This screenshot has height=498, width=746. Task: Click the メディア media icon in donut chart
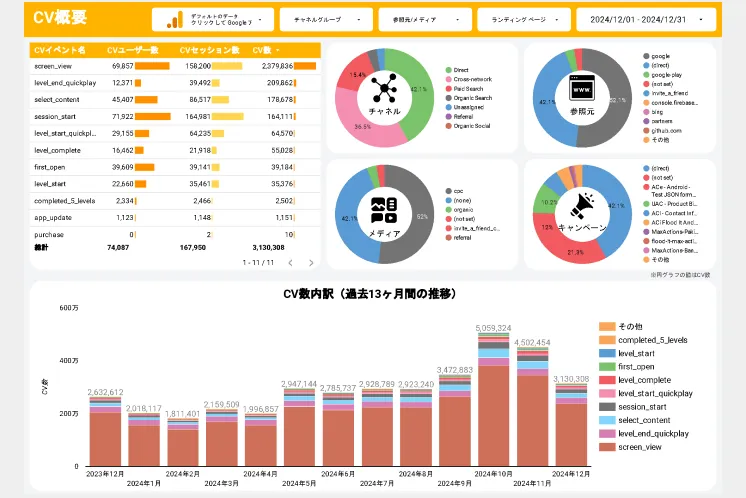click(x=384, y=209)
